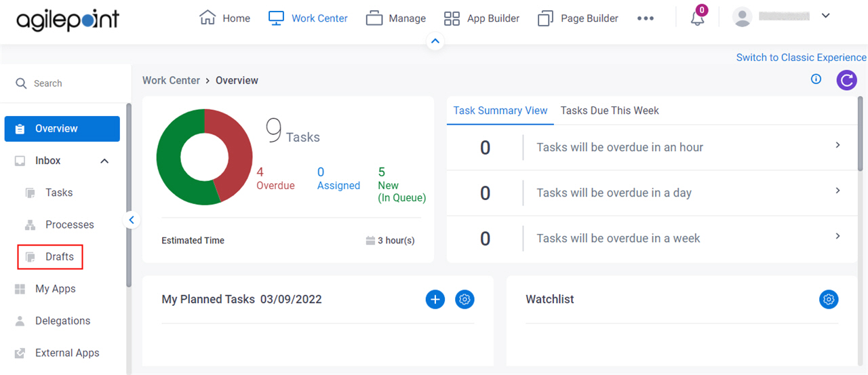Expand tasks overdue in an hour arrow

point(838,145)
